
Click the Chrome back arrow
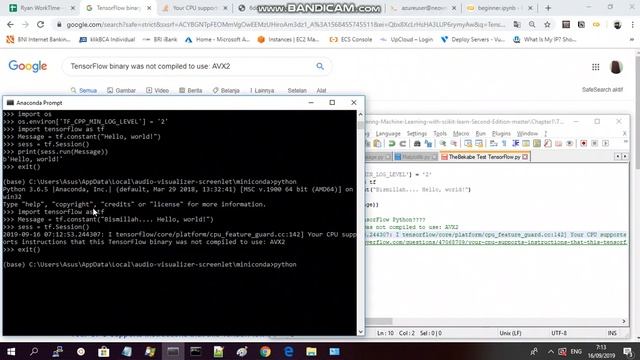click(x=10, y=25)
